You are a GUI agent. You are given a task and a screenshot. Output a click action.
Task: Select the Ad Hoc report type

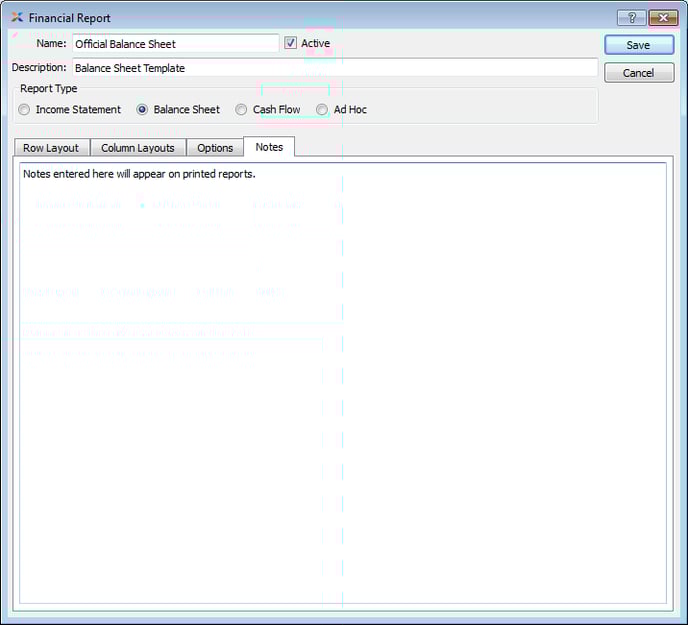[322, 110]
